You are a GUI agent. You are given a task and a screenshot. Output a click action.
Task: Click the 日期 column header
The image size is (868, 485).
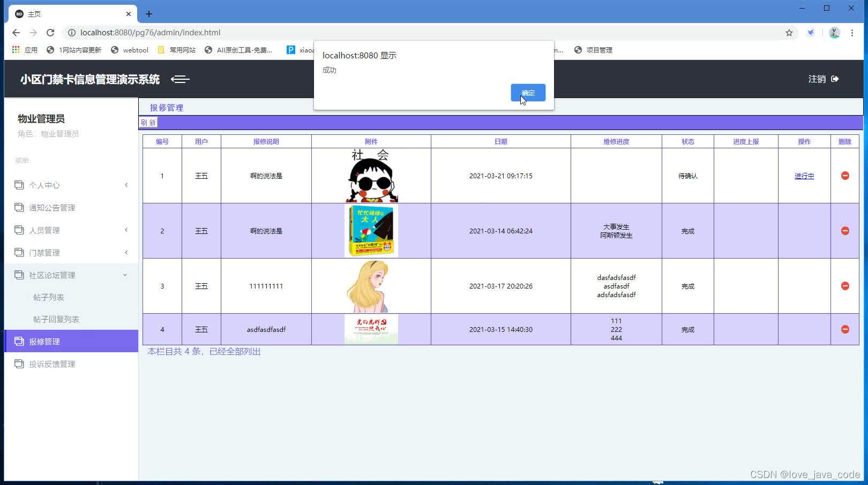501,141
